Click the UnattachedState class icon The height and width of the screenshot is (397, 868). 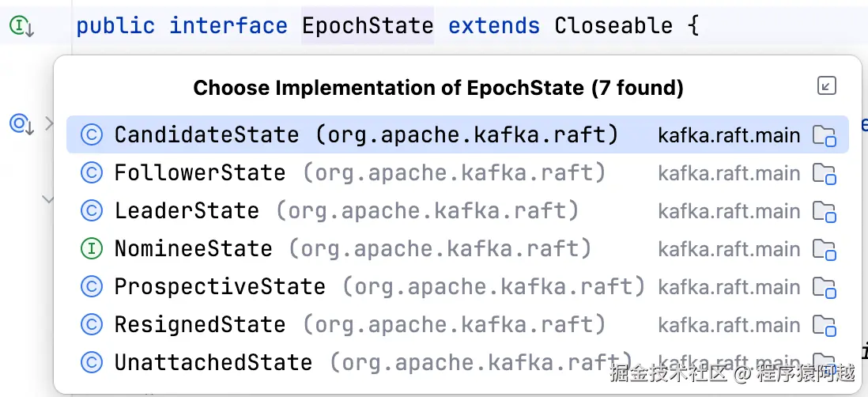point(92,363)
